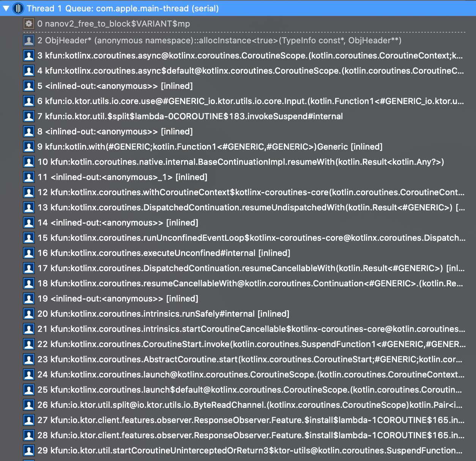Click the person icon beside frame 26 ByteReadChannel split

(x=29, y=405)
